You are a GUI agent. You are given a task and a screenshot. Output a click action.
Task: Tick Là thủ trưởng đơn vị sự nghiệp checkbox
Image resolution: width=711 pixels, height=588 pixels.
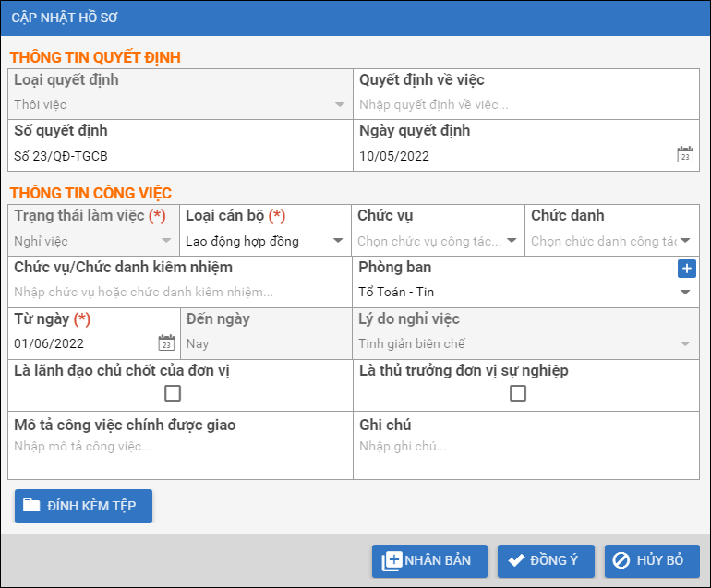(518, 394)
